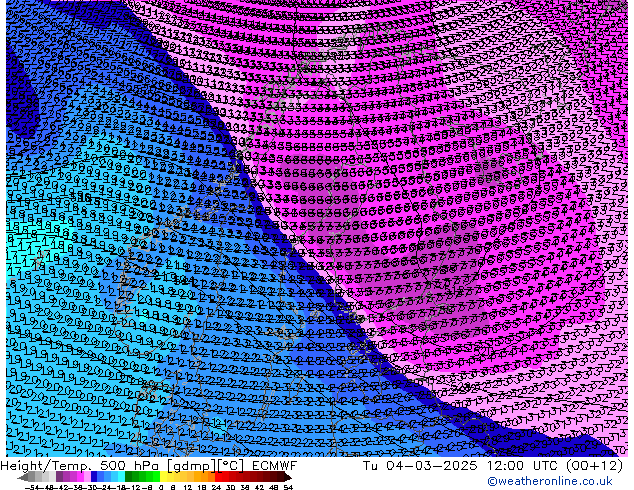Click the '[°C]' unit label

[231, 466]
